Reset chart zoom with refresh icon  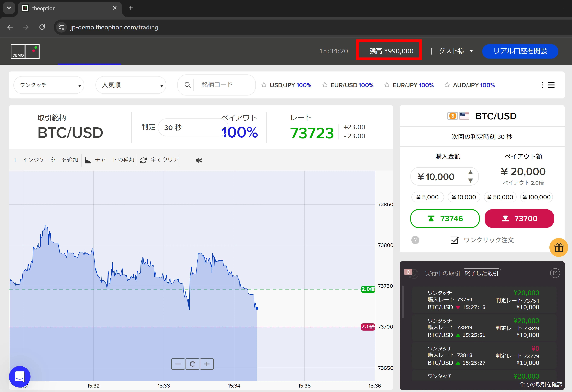pyautogui.click(x=192, y=364)
